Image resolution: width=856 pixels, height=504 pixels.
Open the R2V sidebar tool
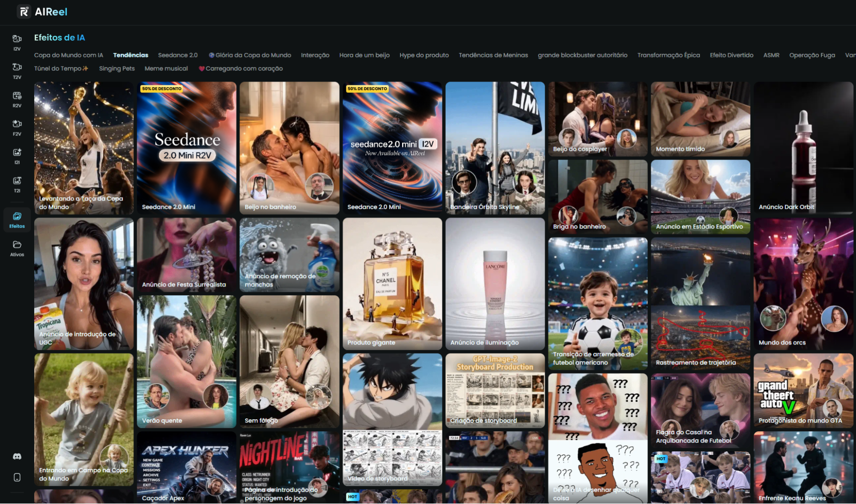(17, 99)
